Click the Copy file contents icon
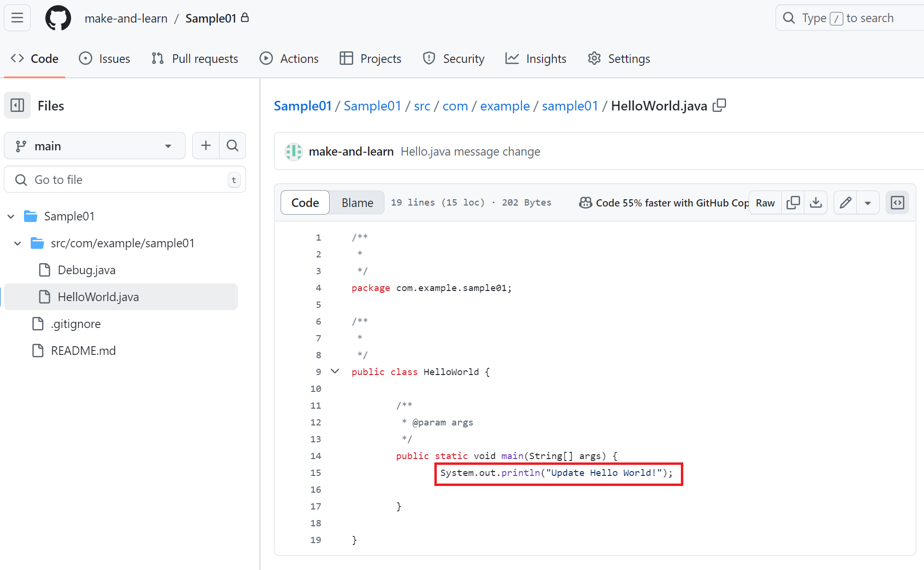 point(795,202)
